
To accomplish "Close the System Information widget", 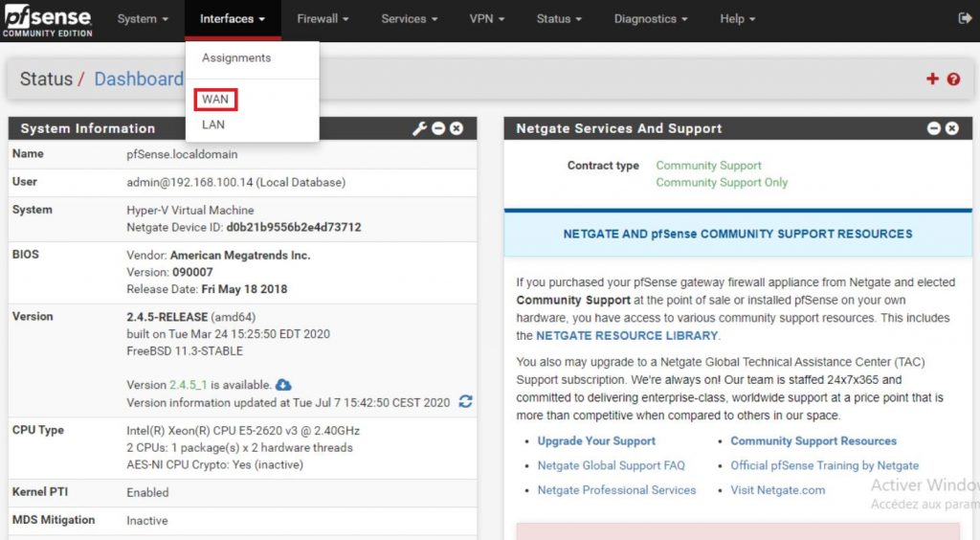I will point(457,128).
